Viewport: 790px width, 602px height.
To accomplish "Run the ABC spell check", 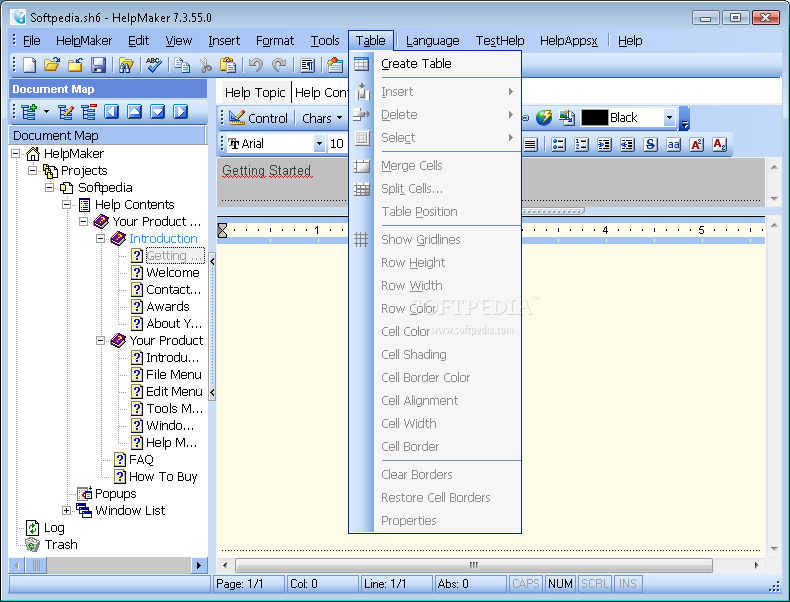I will click(x=154, y=64).
